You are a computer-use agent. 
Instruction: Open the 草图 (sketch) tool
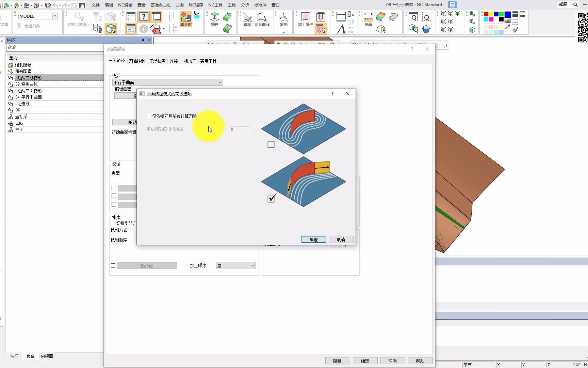click(x=247, y=19)
